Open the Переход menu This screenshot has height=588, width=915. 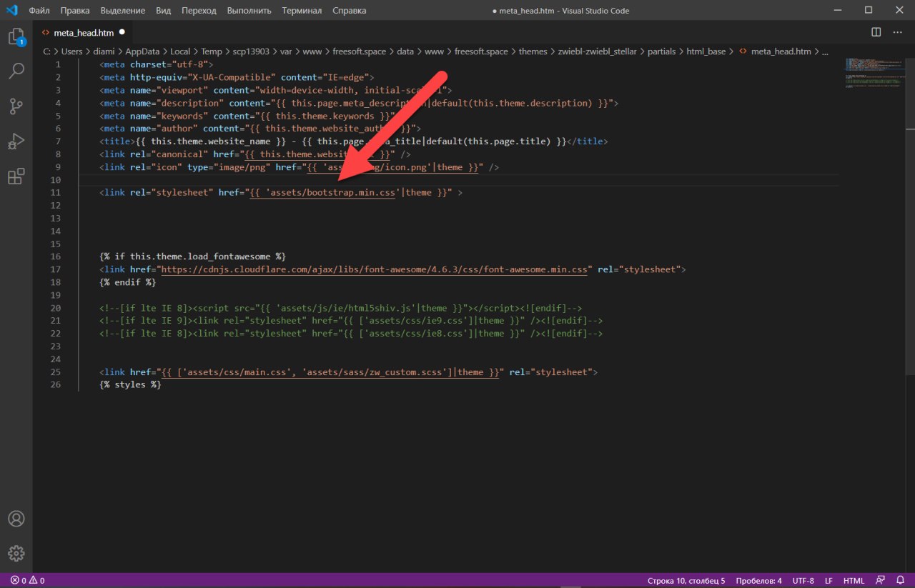(x=199, y=11)
